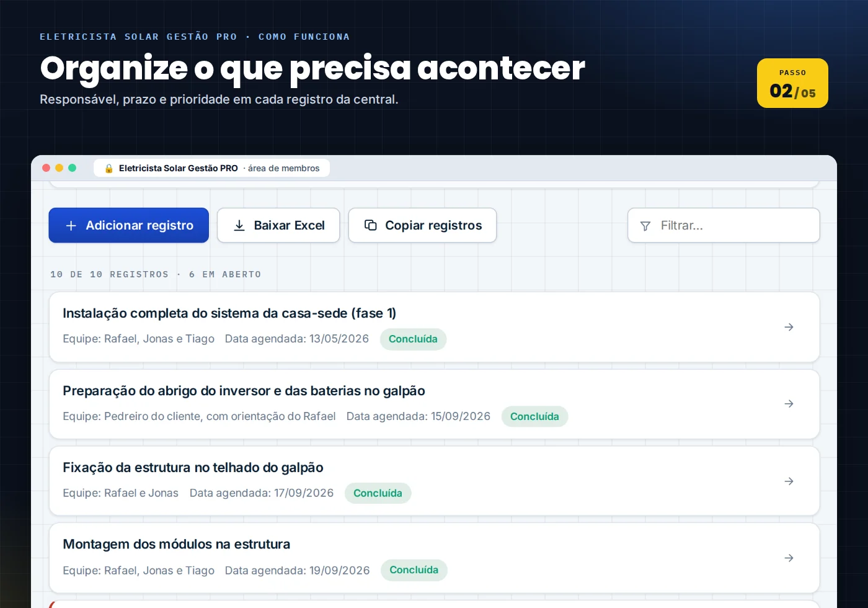
Task: Click the copy icon in Copiar registros
Action: pos(371,225)
